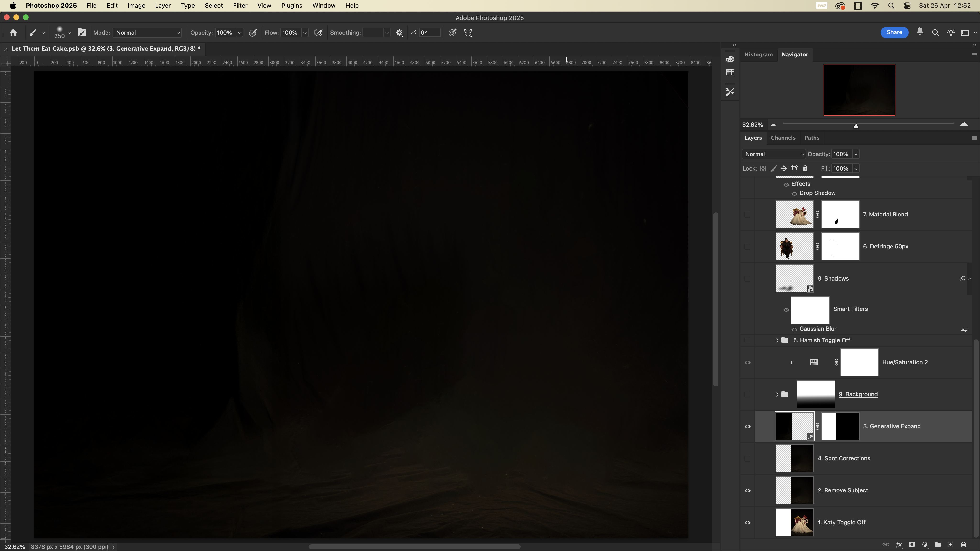The height and width of the screenshot is (551, 980).
Task: Open the Filter menu
Action: tap(240, 6)
